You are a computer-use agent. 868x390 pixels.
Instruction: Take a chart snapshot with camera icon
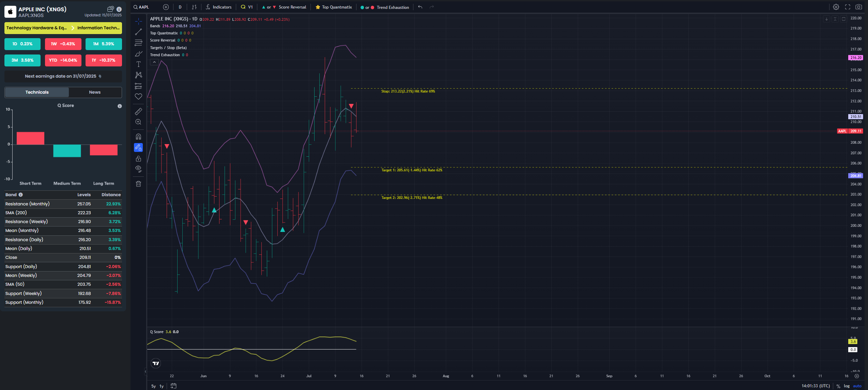click(x=859, y=7)
